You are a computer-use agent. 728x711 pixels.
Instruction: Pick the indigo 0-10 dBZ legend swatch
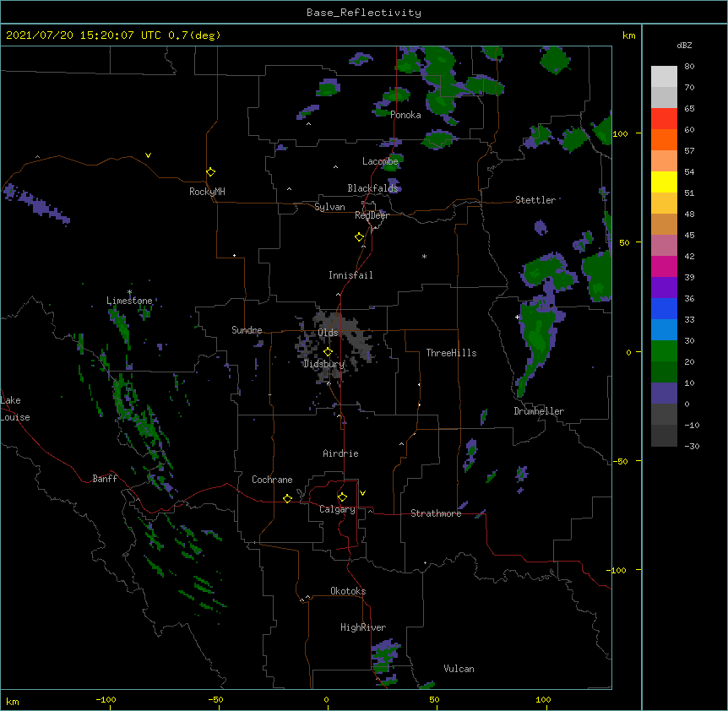coord(664,393)
